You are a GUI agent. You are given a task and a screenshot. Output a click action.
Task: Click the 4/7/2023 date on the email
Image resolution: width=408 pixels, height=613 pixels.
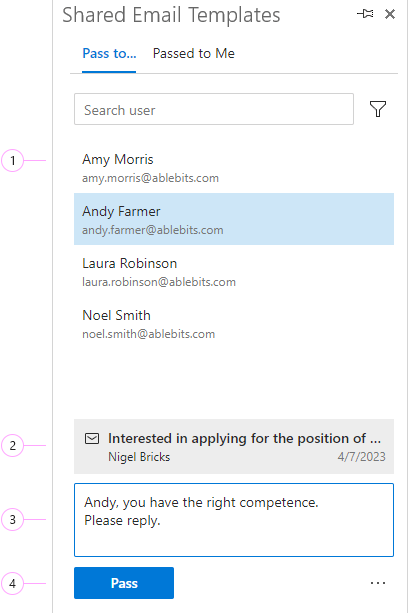click(361, 457)
